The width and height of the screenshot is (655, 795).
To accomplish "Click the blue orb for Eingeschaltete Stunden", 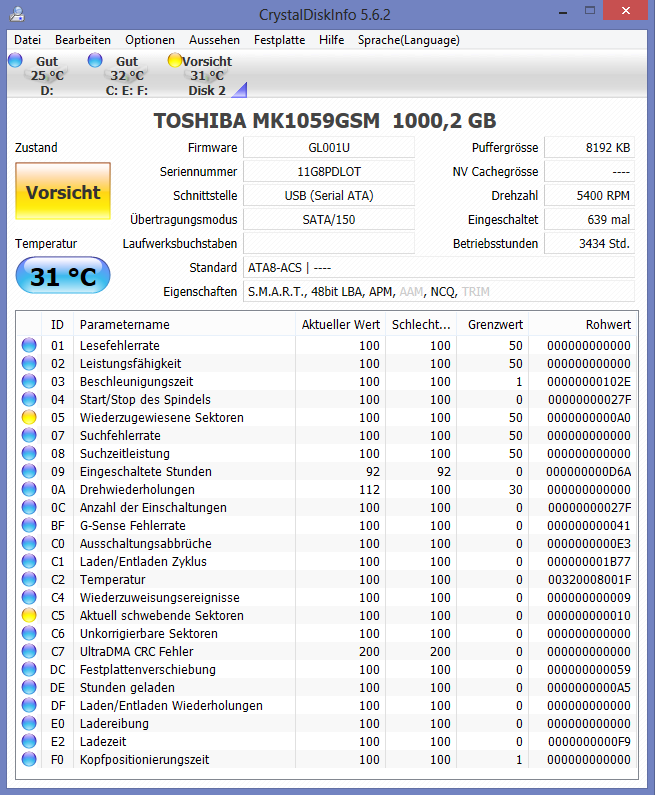I will [x=29, y=472].
